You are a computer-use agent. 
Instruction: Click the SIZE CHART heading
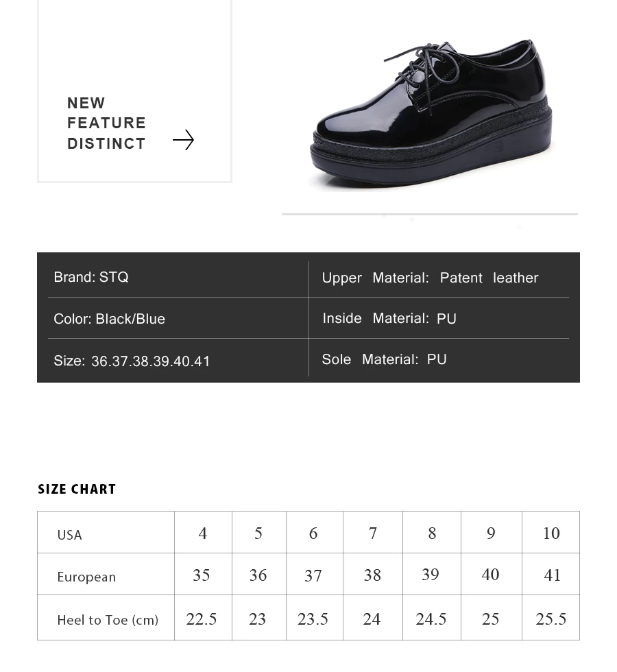77,489
